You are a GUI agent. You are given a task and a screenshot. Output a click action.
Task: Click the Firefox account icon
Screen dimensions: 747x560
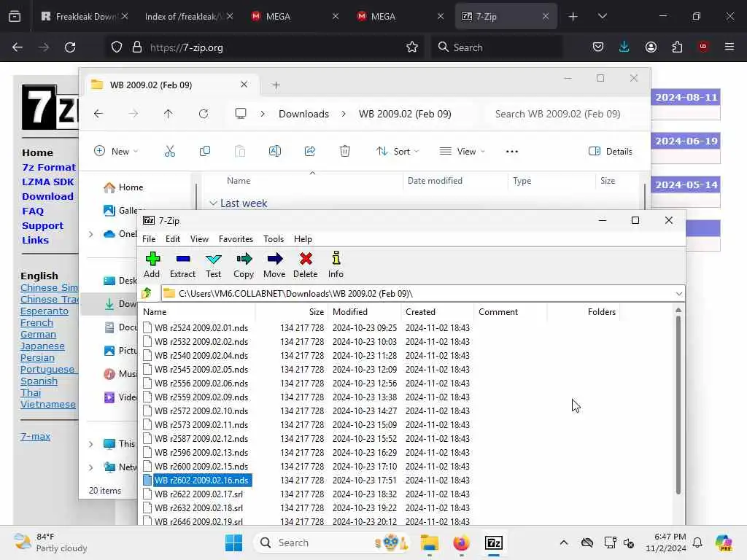click(x=651, y=47)
